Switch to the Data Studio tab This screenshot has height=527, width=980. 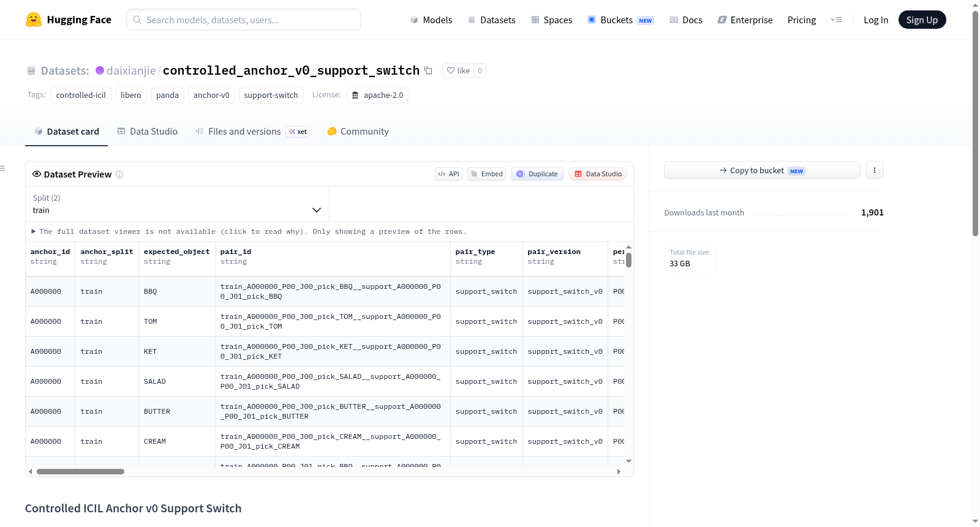point(148,132)
